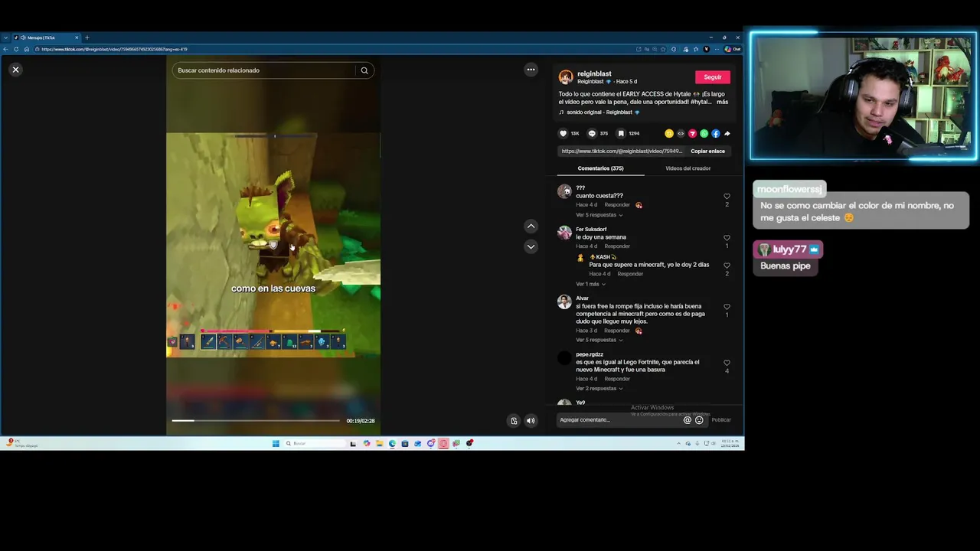Like Fer Suksdorf's 'le doy una semana' comment
Viewport: 980px width, 551px height.
click(x=727, y=238)
